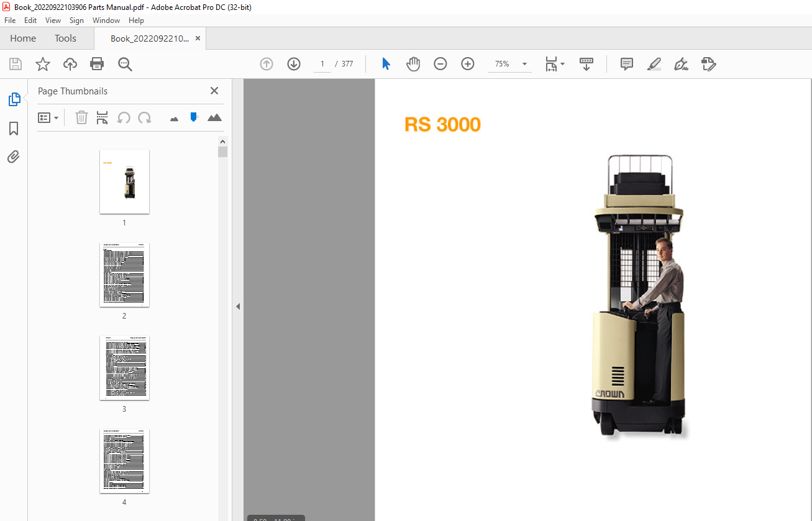
Task: Activate the hand pan tool
Action: click(413, 64)
